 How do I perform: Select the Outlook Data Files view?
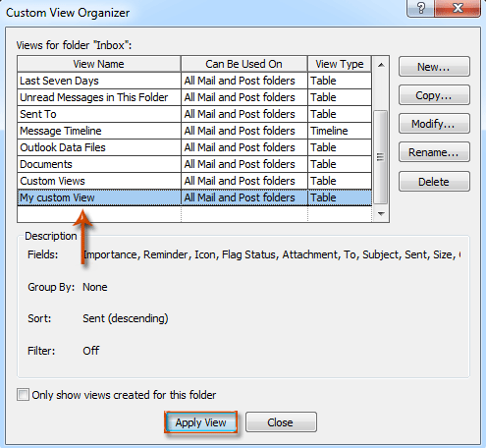coord(194,147)
